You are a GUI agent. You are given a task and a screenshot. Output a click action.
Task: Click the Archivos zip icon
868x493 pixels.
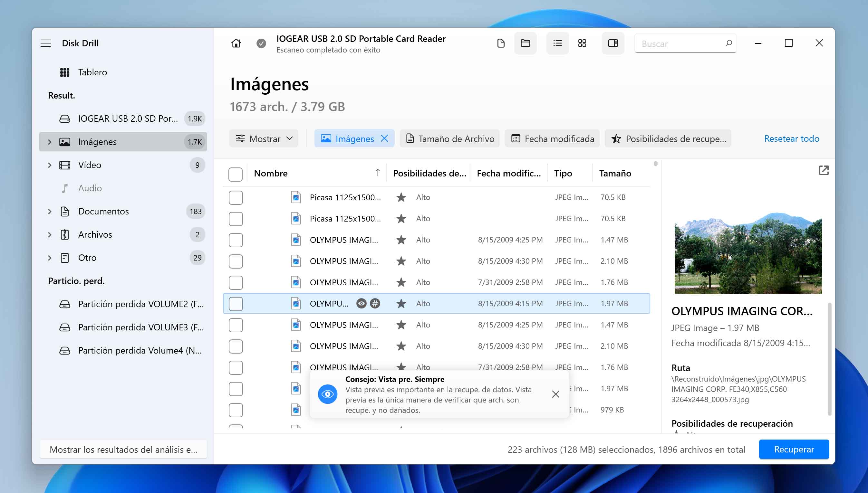click(65, 235)
